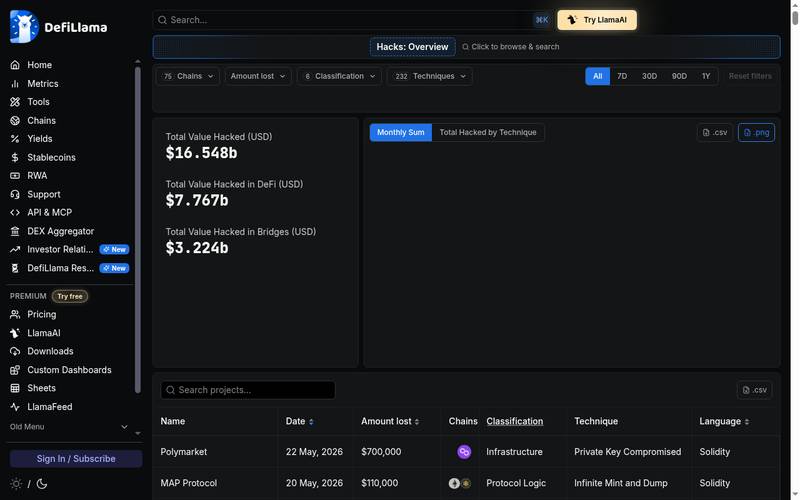Click the DefiLlama Research icon
Image resolution: width=800 pixels, height=500 pixels.
15,268
